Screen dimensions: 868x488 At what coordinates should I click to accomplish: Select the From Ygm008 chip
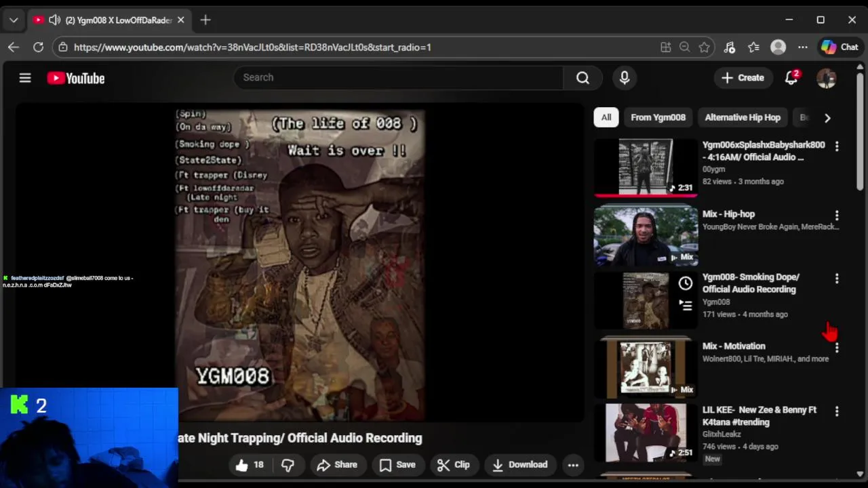tap(658, 117)
